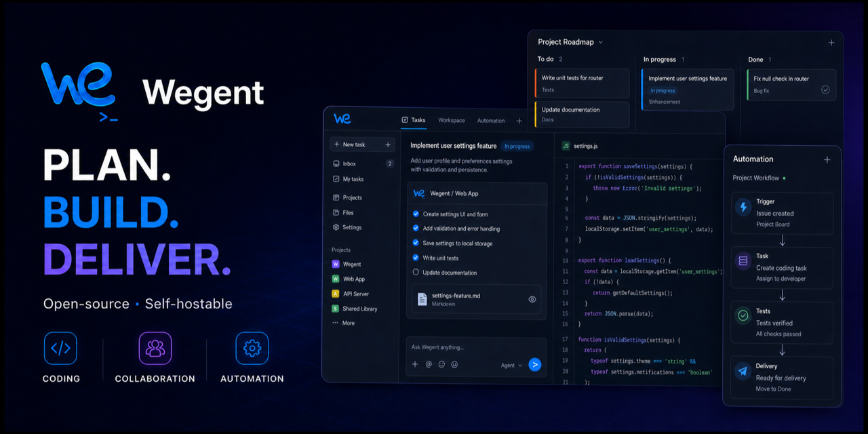Open 'Implement user settings feature' roadmap card
The image size is (868, 434).
click(x=688, y=90)
